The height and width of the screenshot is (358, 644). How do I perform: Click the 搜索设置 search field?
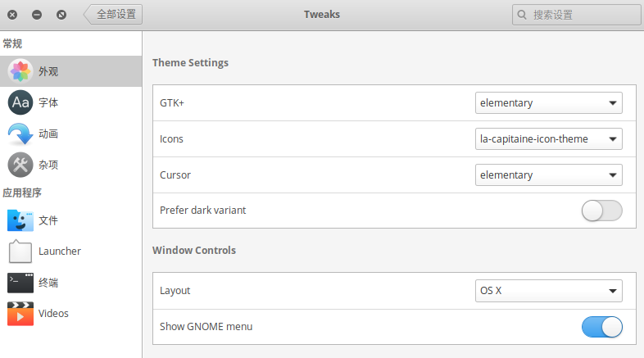pos(582,15)
